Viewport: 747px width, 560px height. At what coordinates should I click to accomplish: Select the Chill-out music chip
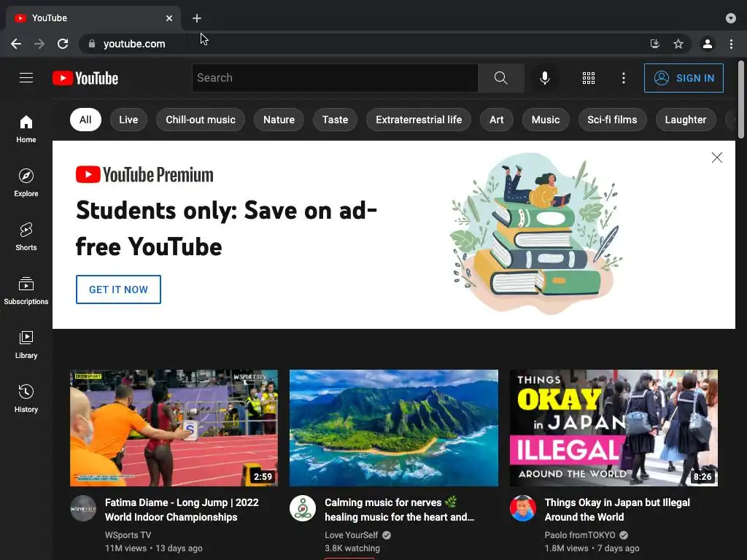click(x=201, y=120)
